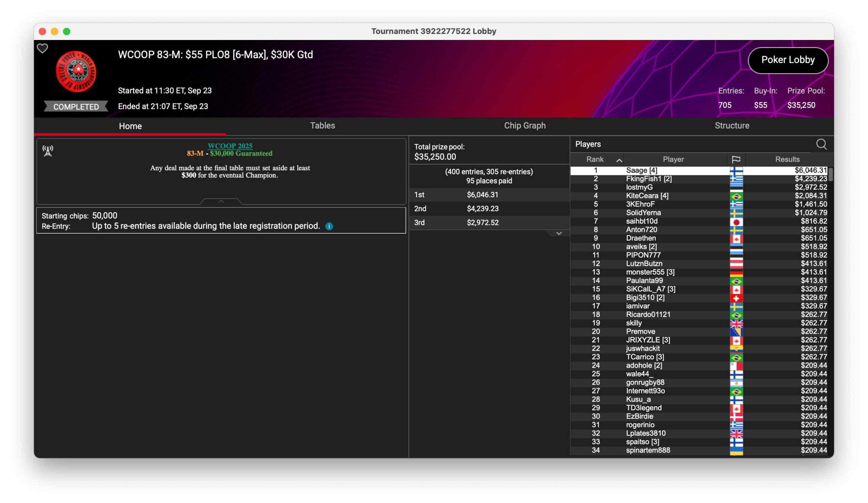Open the WCOOP 2025 link

point(230,146)
